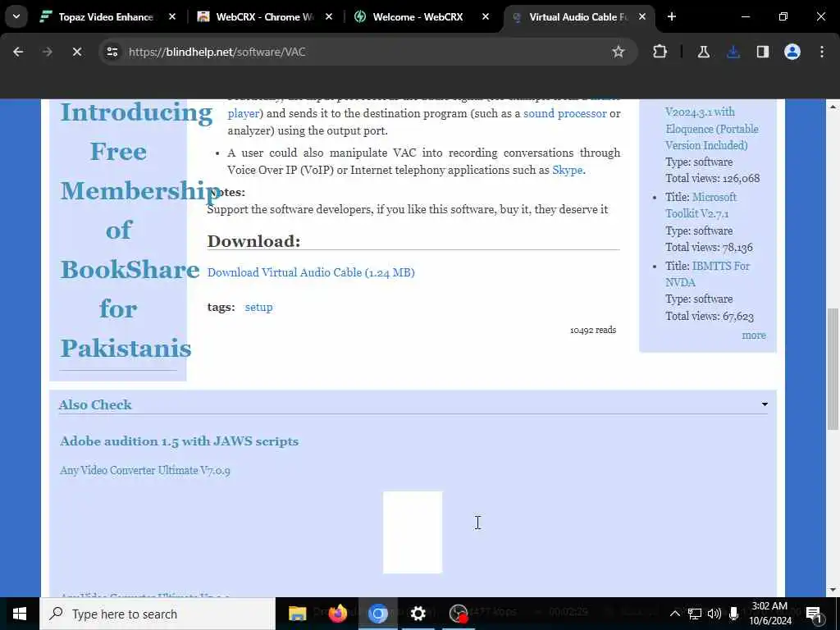
Task: Click the scrollbar up arrow
Action: click(833, 107)
